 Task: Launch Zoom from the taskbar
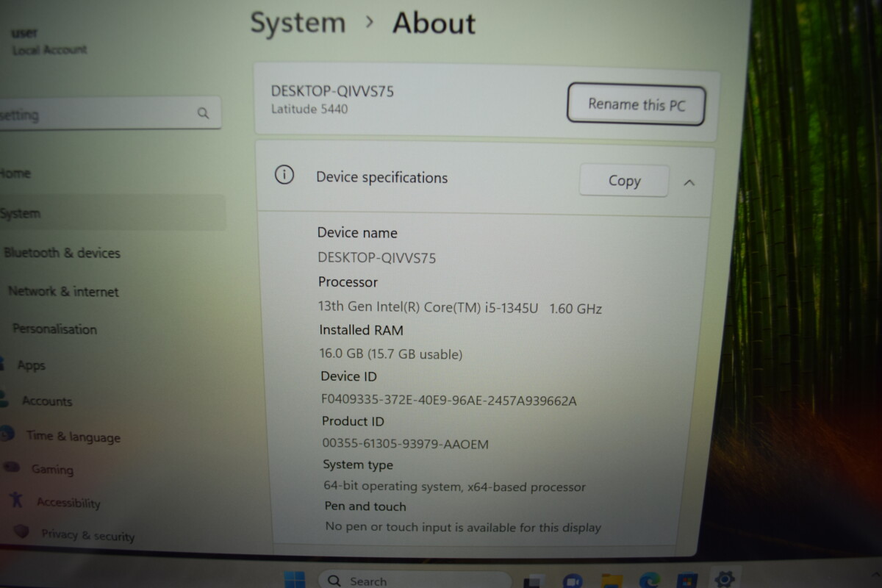[573, 581]
